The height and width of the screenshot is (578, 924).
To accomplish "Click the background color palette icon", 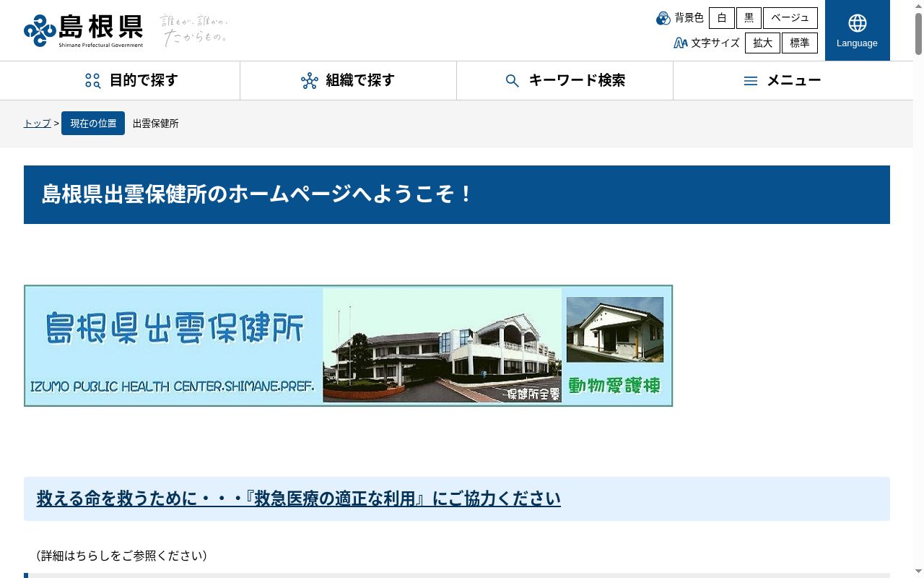I will [663, 18].
